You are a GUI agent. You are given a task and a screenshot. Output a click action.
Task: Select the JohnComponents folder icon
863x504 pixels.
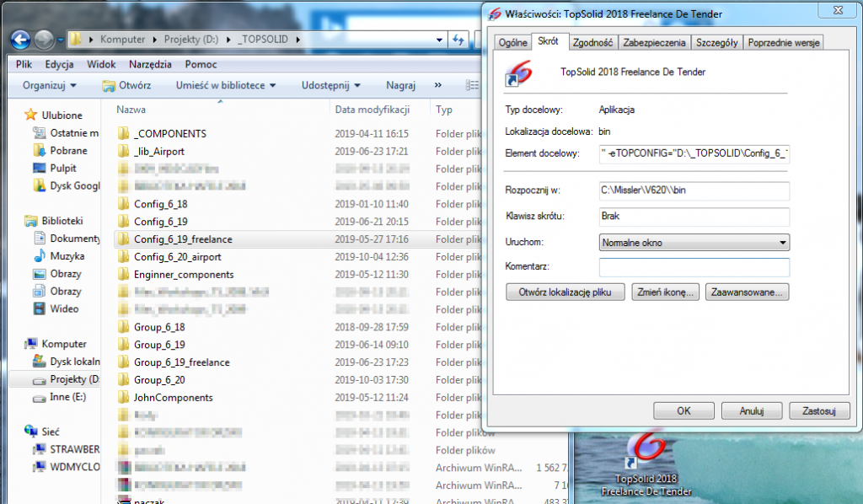[x=123, y=397]
